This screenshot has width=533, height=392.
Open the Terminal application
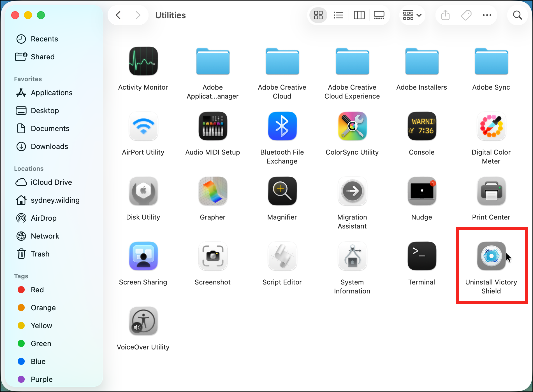(x=421, y=256)
